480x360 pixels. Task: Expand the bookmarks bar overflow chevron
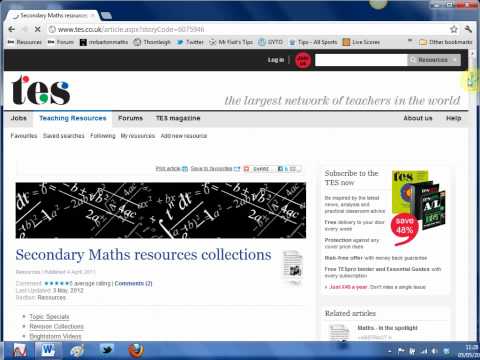410,41
